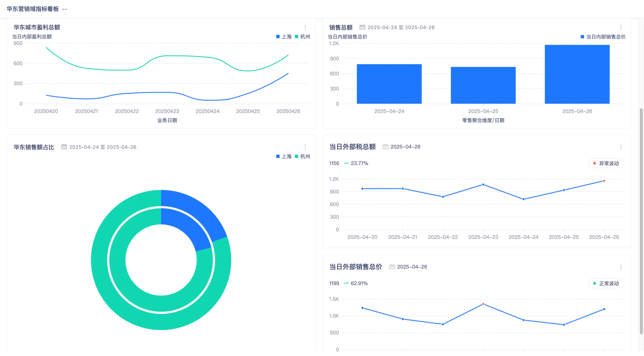644x356 pixels.
Task: Select the 2025-04-26 bar in 销售总额
Action: pos(577,74)
